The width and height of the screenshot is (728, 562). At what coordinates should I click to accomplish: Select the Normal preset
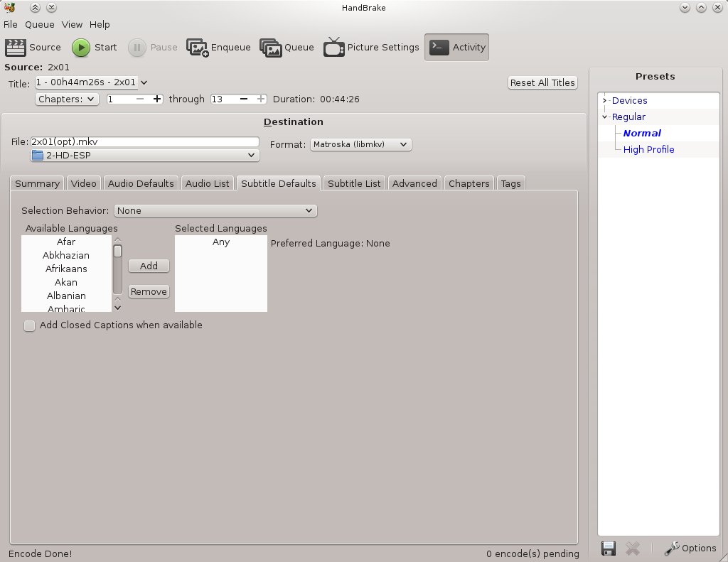click(642, 133)
